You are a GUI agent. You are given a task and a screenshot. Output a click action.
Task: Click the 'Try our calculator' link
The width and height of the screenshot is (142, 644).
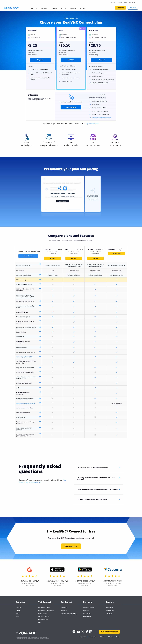[x=92, y=124]
